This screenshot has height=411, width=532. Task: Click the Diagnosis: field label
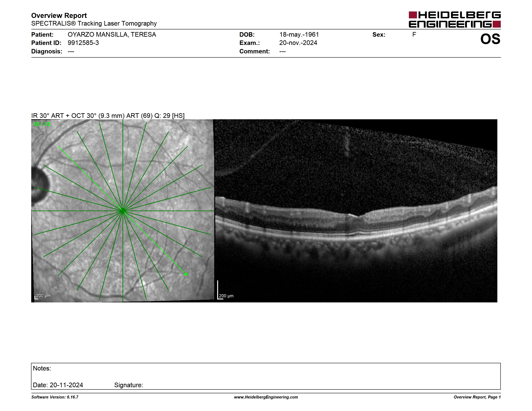[x=47, y=51]
